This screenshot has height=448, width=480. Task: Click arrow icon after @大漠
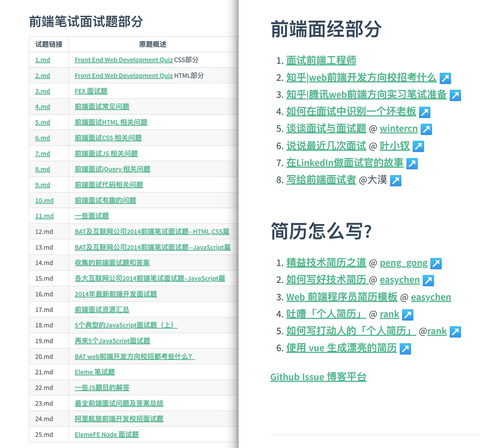395,181
